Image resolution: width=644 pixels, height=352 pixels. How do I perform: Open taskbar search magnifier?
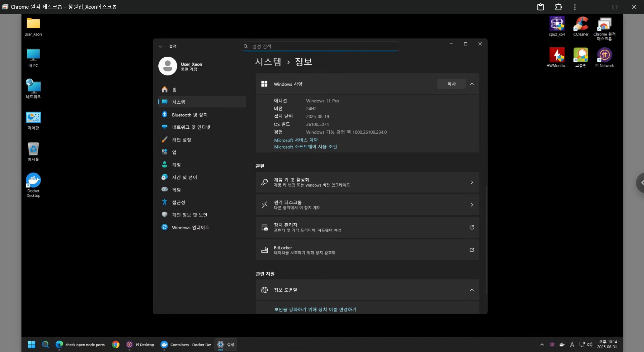(45, 344)
